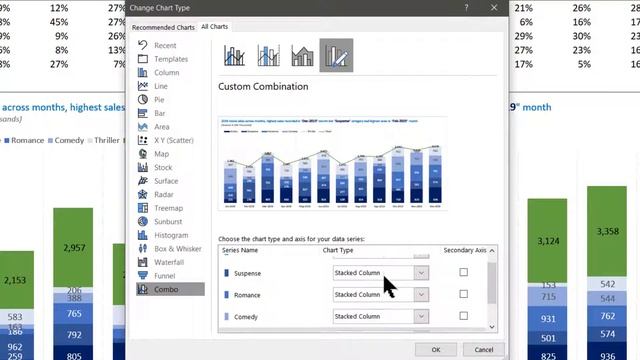Screen dimensions: 640x360
Task: Choose Line chart category icon
Action: pos(142,86)
